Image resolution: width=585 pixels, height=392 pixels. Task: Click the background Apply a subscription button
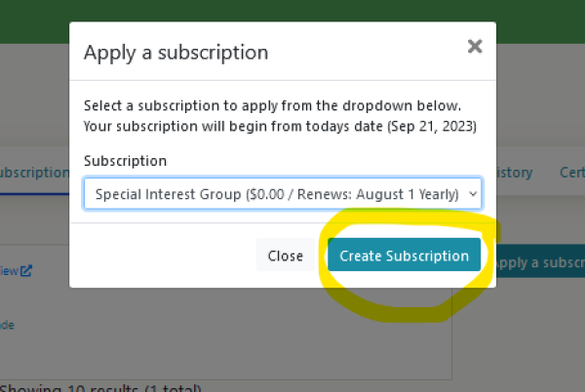click(541, 262)
